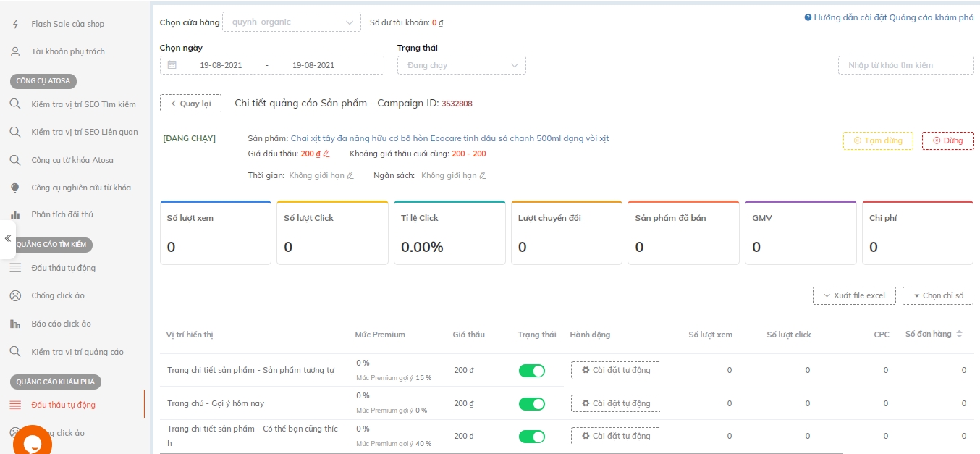Sort by Số đơn hàng column arrows
Viewport: 980px width, 454px height.
pyautogui.click(x=959, y=335)
